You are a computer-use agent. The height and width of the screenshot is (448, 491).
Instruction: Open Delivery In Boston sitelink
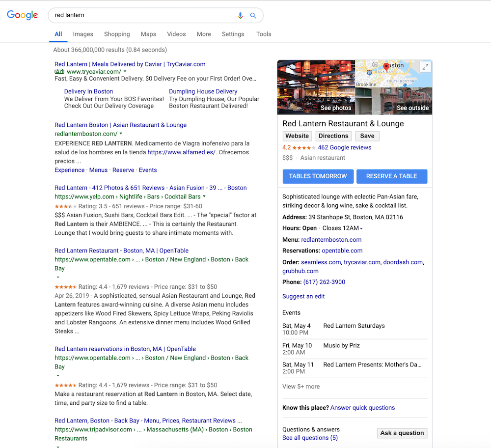coord(88,91)
